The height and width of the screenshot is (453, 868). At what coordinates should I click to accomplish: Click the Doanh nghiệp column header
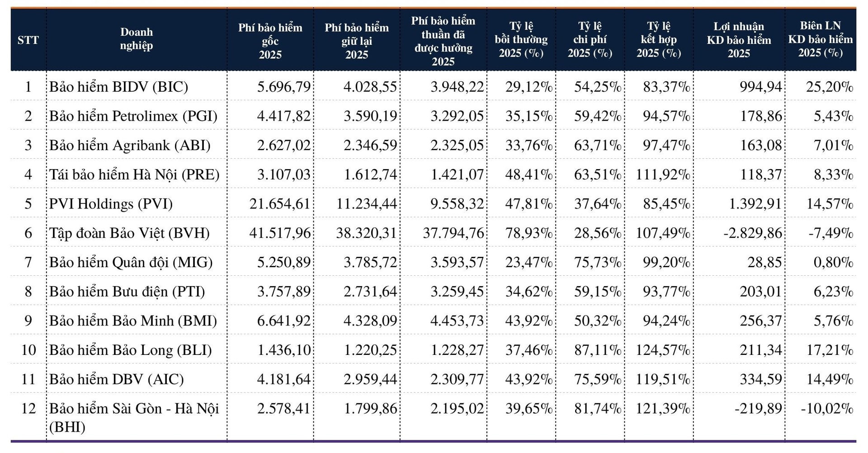[136, 39]
